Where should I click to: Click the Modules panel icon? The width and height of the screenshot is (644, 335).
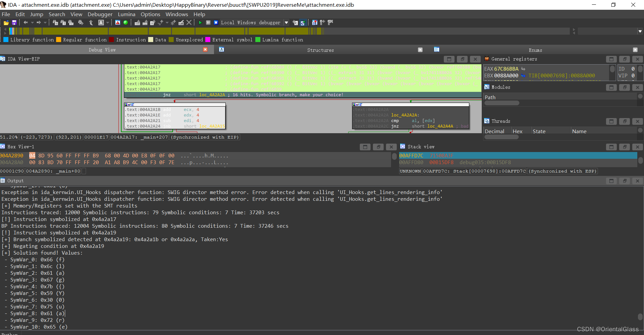click(x=487, y=87)
